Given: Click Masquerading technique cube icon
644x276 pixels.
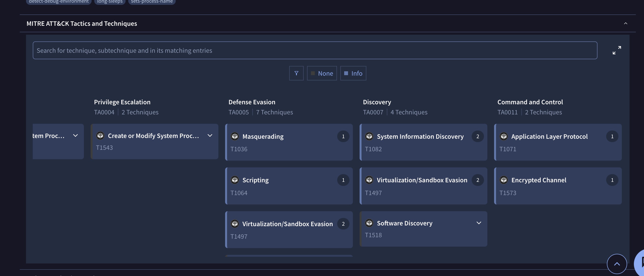Looking at the screenshot, I should 235,136.
